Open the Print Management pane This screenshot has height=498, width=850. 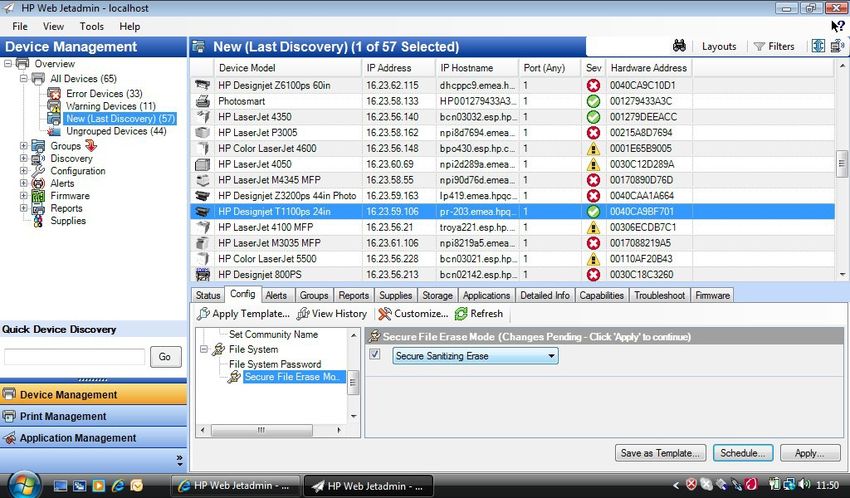pos(93,416)
